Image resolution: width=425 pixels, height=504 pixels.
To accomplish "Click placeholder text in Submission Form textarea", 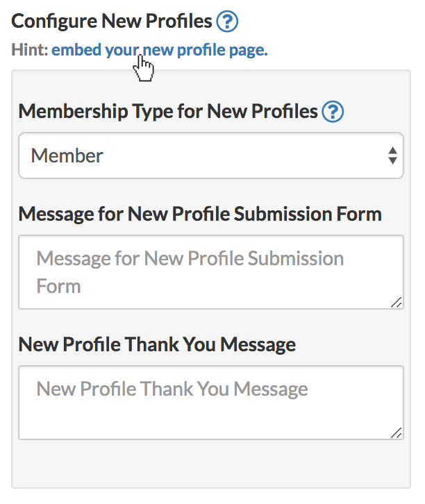I will [190, 259].
